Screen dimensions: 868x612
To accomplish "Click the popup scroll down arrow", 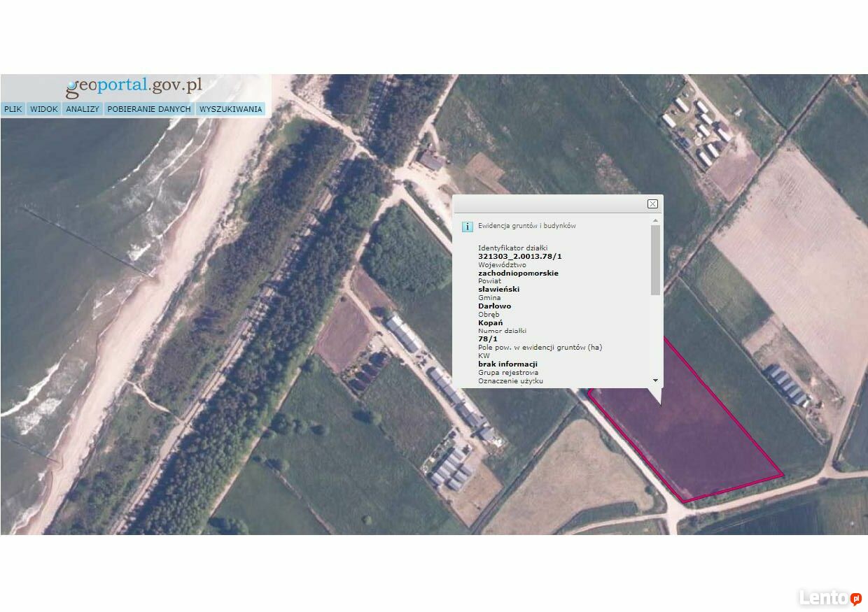I will coord(655,380).
